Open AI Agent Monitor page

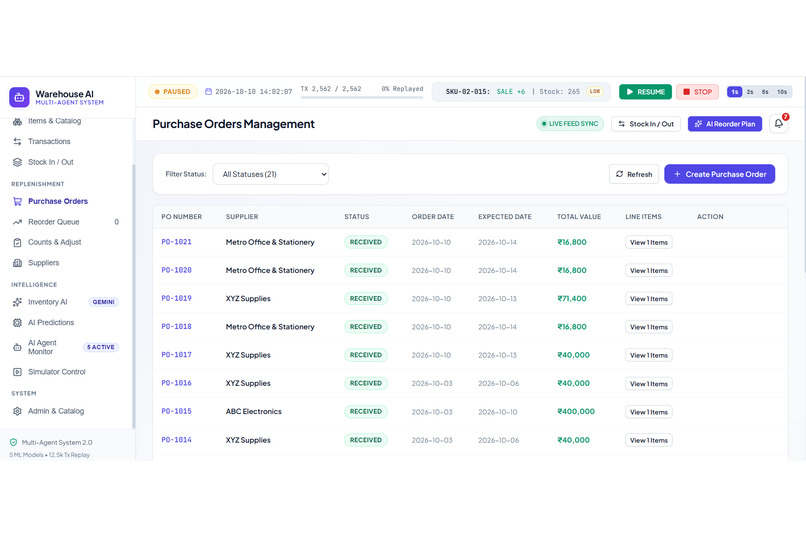[x=42, y=347]
